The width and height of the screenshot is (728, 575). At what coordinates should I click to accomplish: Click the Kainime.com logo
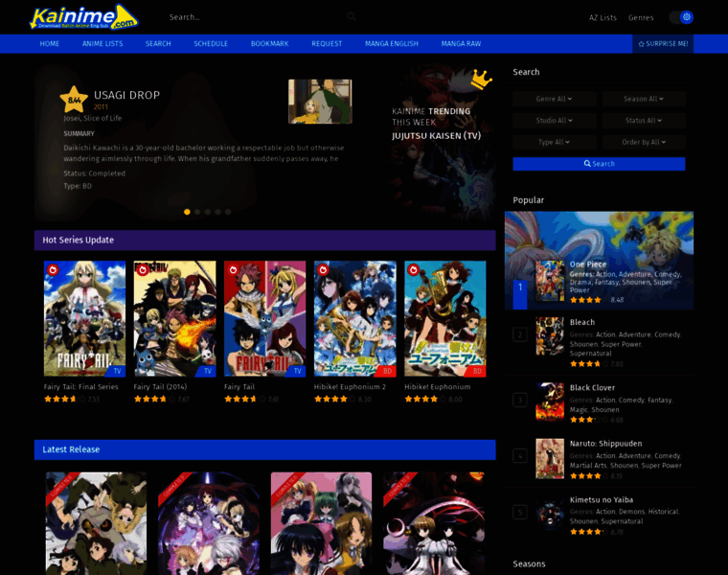[84, 17]
